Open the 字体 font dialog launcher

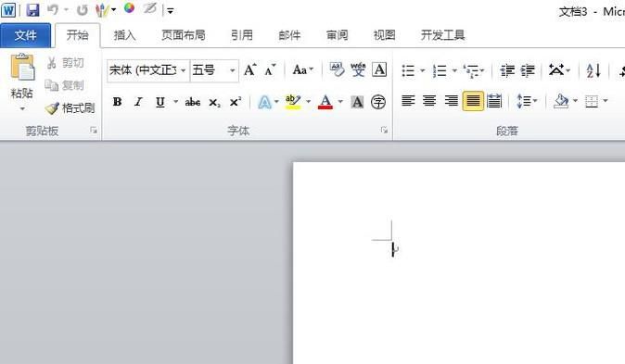coord(384,130)
